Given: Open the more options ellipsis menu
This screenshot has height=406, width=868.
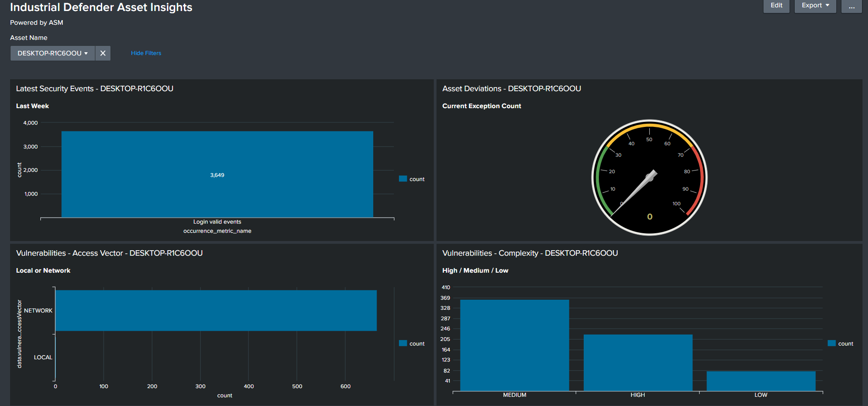Looking at the screenshot, I should (x=851, y=6).
